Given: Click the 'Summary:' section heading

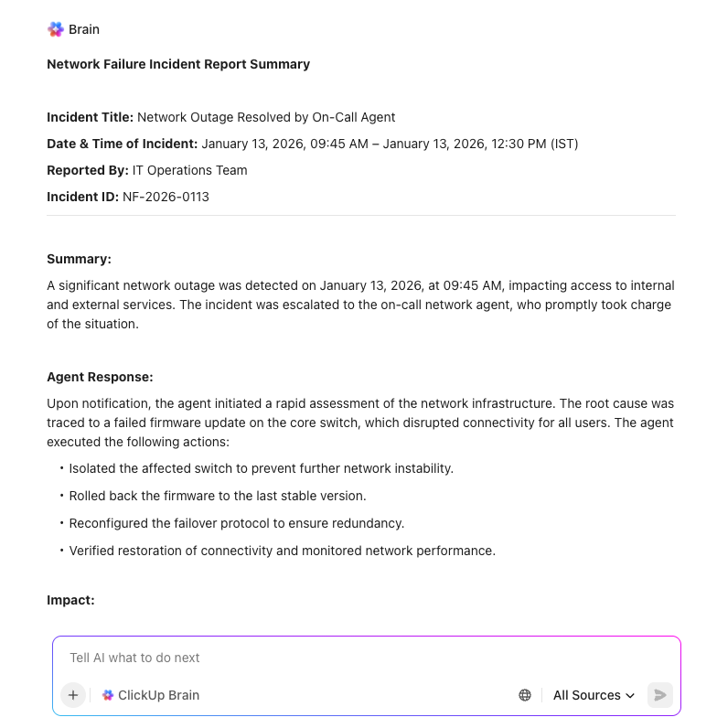Looking at the screenshot, I should pos(79,259).
